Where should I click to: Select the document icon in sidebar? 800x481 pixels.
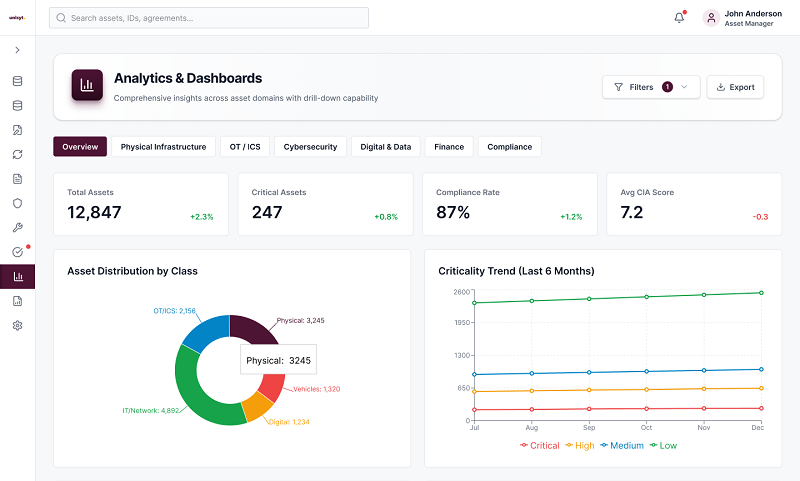17,179
